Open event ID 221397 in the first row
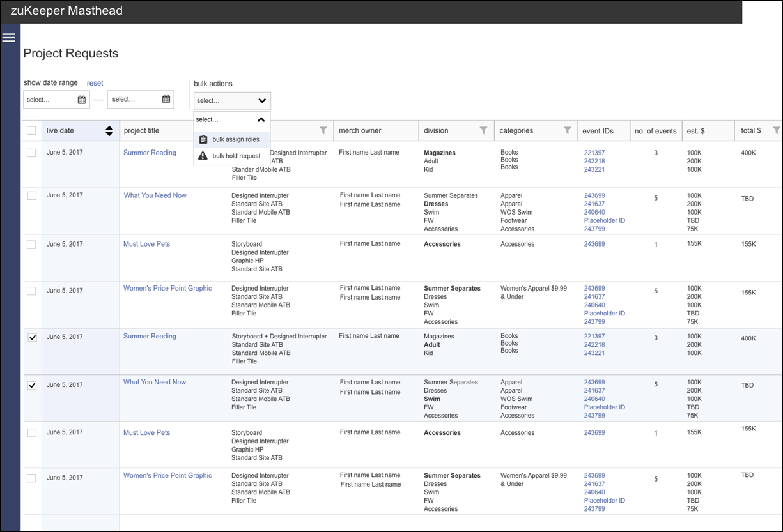 [594, 152]
